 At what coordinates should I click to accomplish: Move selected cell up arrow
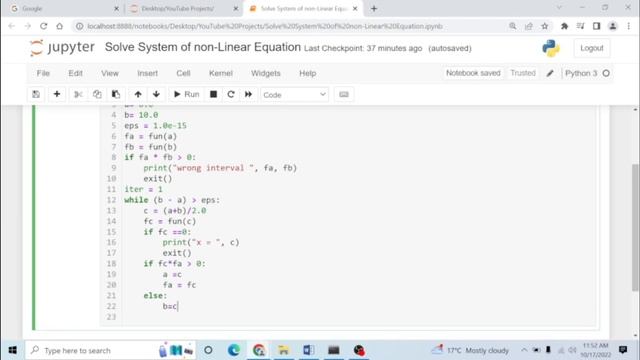click(x=138, y=94)
